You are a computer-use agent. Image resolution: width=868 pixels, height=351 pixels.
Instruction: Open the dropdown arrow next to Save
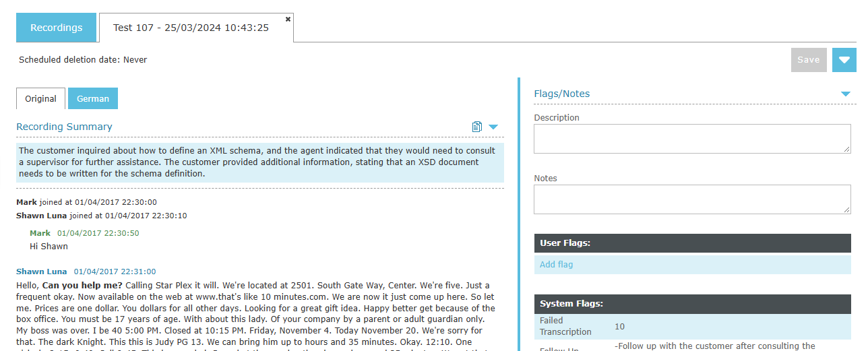point(844,60)
